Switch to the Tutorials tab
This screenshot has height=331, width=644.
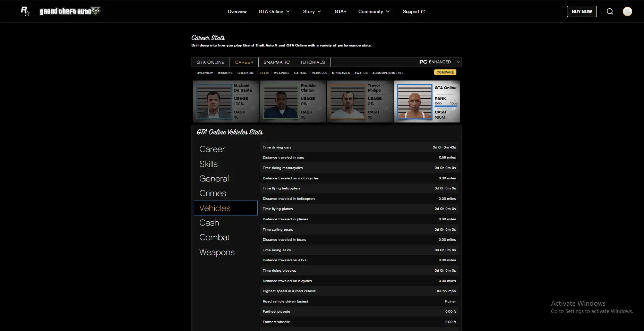tap(312, 62)
